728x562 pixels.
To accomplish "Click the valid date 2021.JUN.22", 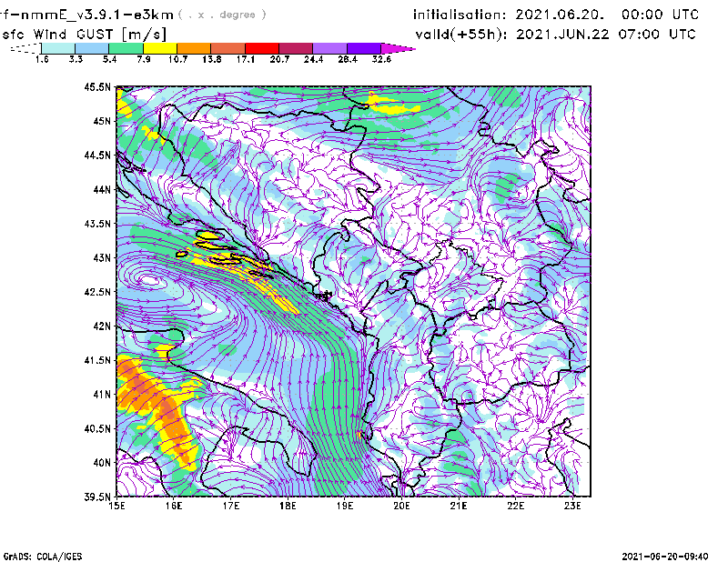I will pos(562,35).
